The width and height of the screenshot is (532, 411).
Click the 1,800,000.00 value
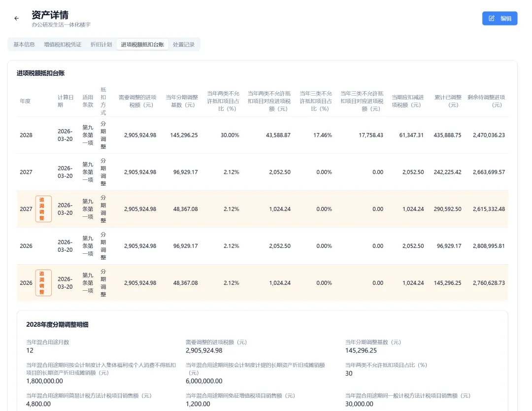point(44,381)
